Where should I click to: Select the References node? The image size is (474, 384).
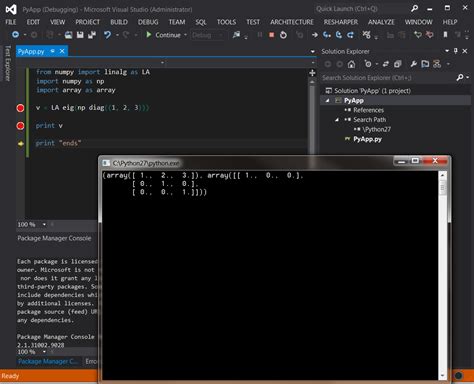point(368,110)
